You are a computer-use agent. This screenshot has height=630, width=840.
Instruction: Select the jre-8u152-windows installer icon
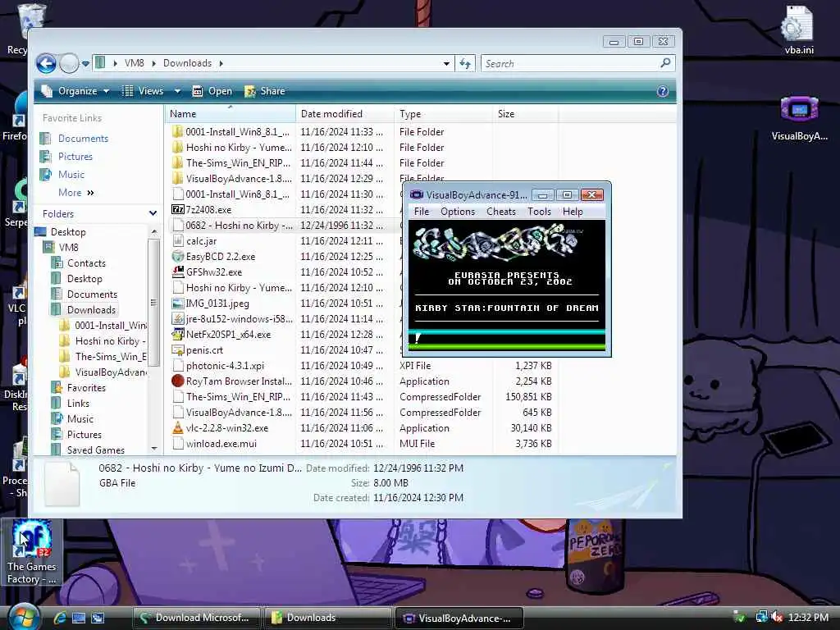178,319
